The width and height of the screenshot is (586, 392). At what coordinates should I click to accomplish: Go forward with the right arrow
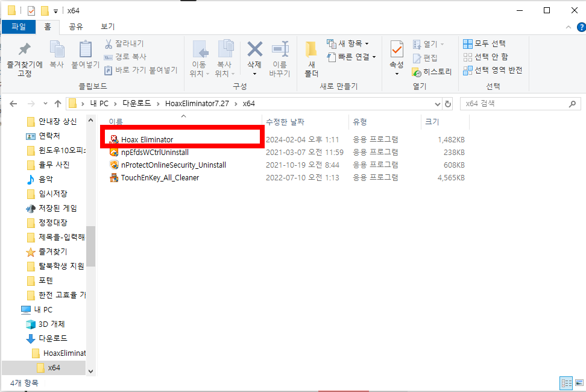pyautogui.click(x=31, y=104)
